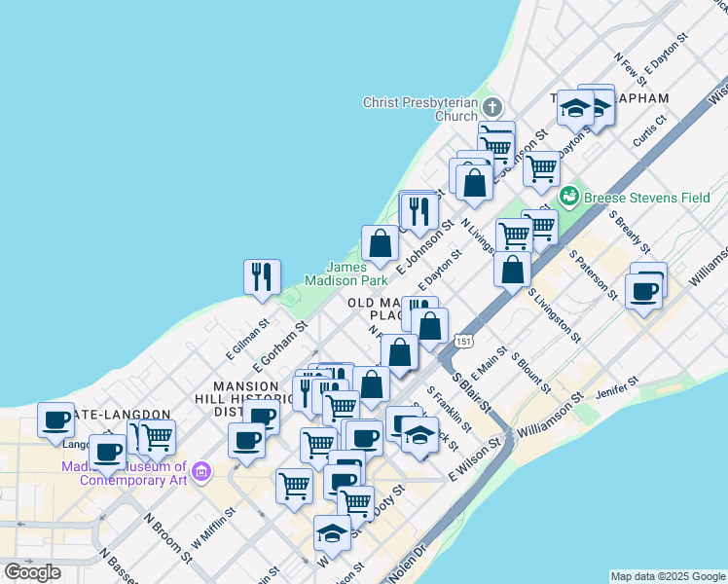Screen dimensions: 728x584
Task: Open the shopping bag marker beside S Livingston St
Action: (512, 270)
